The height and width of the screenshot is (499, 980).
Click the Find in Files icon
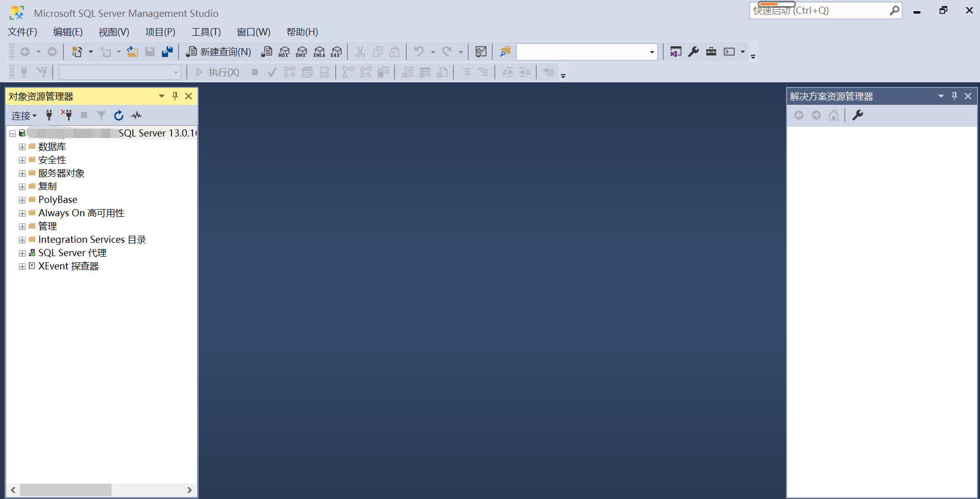(x=505, y=52)
